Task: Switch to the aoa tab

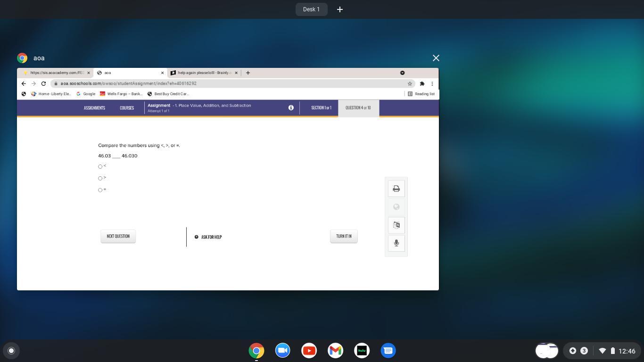Action: pos(131,73)
